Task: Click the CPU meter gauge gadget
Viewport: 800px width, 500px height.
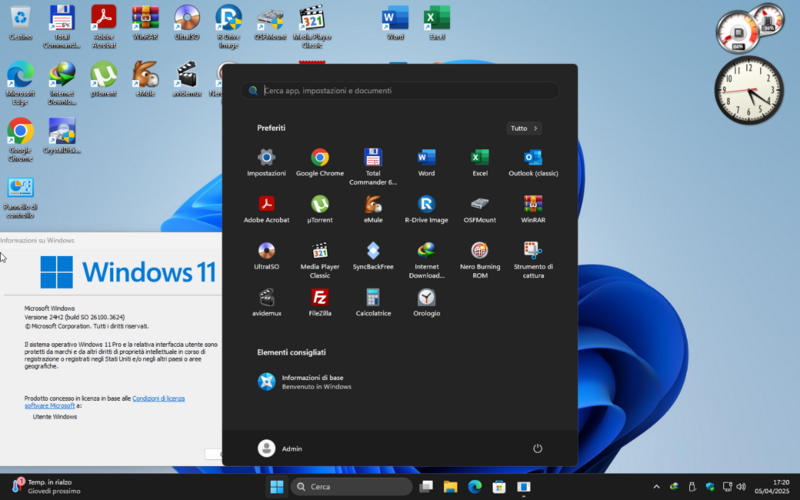Action: coord(738,32)
